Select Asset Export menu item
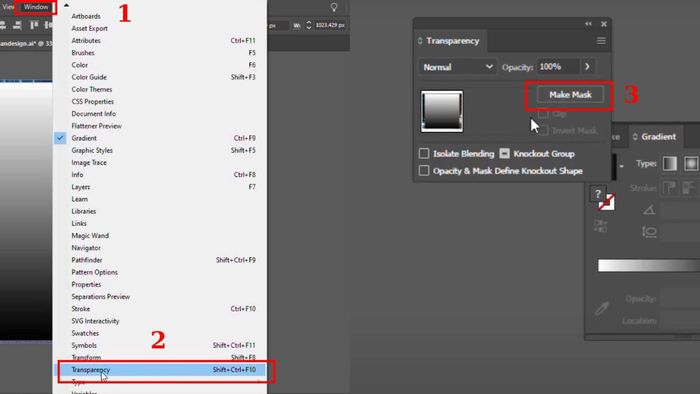Screen dimensions: 700x394 [x=161, y=28]
